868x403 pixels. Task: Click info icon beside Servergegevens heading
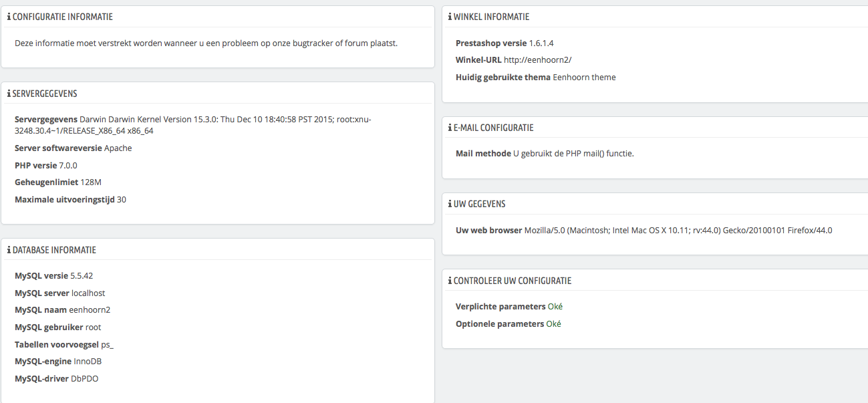9,94
